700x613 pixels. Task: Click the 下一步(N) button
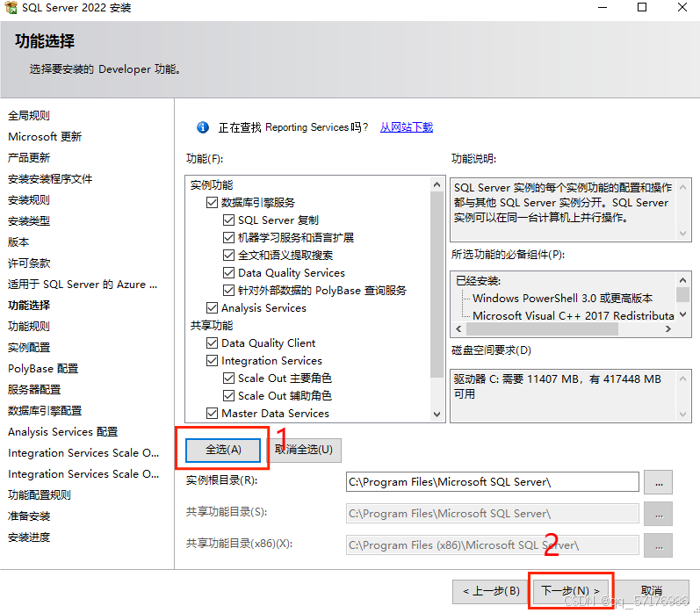tap(570, 591)
